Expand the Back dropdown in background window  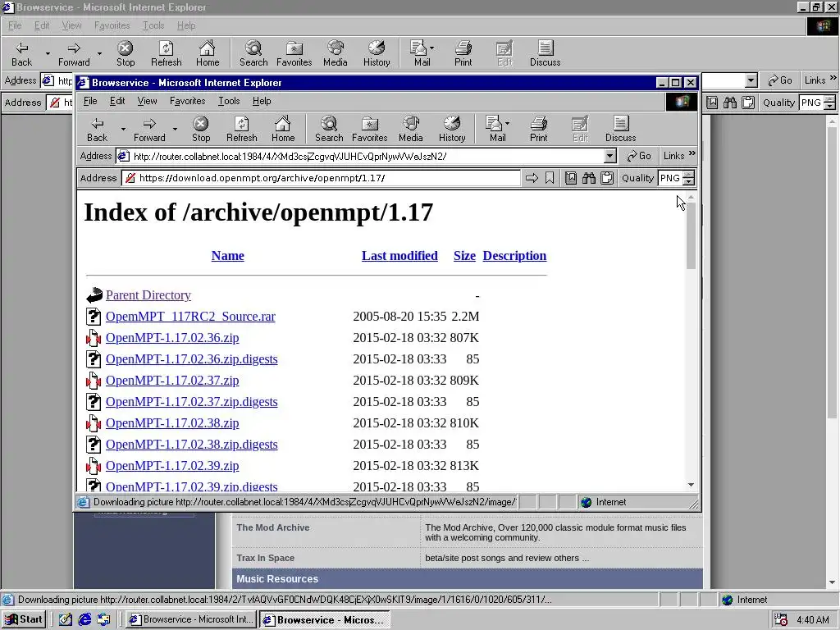48,53
